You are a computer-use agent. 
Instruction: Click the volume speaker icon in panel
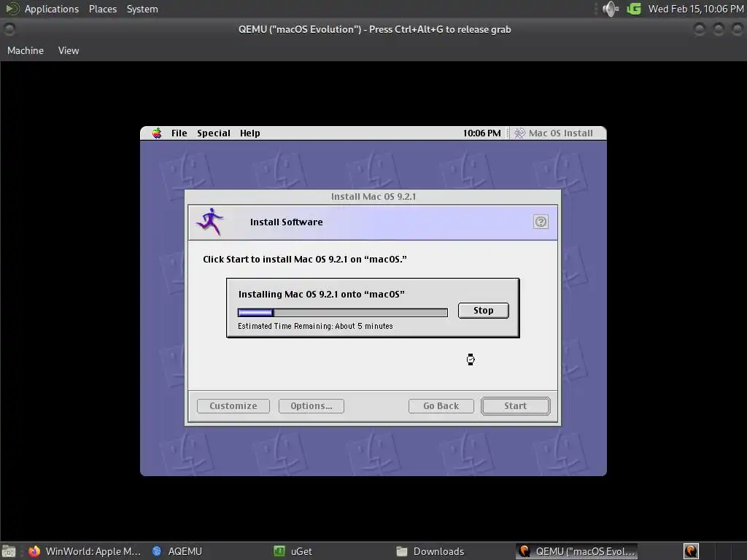(x=611, y=9)
